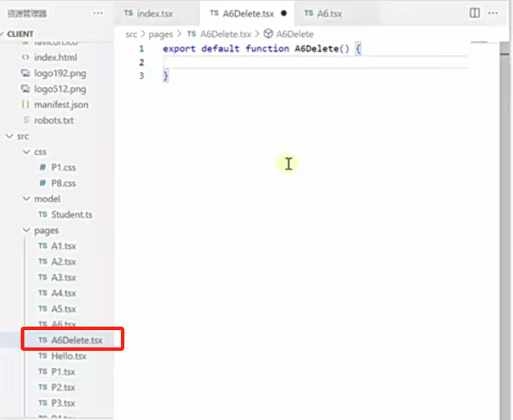Click the TS icon beside A1.tsx
This screenshot has height=420, width=513.
click(42, 245)
